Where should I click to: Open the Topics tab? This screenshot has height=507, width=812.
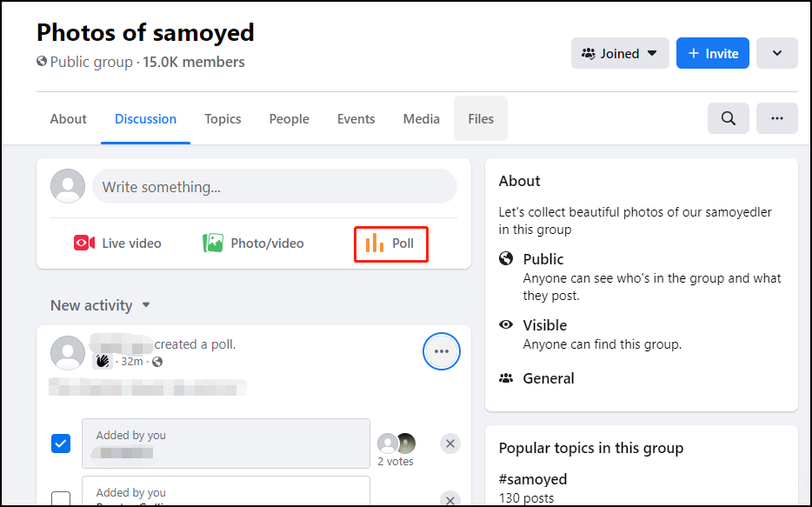click(x=223, y=118)
